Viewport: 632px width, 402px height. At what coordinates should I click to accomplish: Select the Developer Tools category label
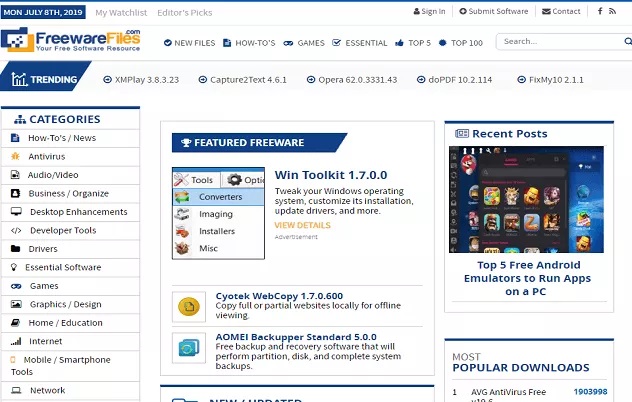point(63,231)
